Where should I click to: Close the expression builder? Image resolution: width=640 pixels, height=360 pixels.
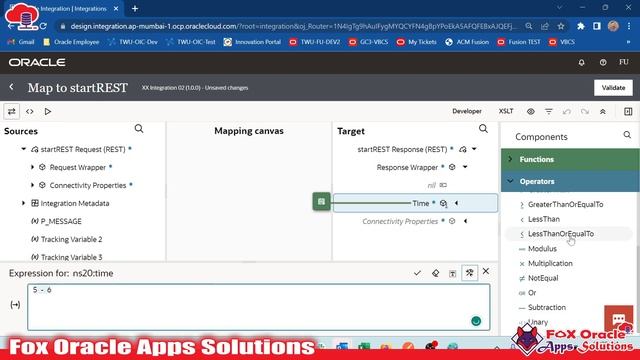click(486, 271)
